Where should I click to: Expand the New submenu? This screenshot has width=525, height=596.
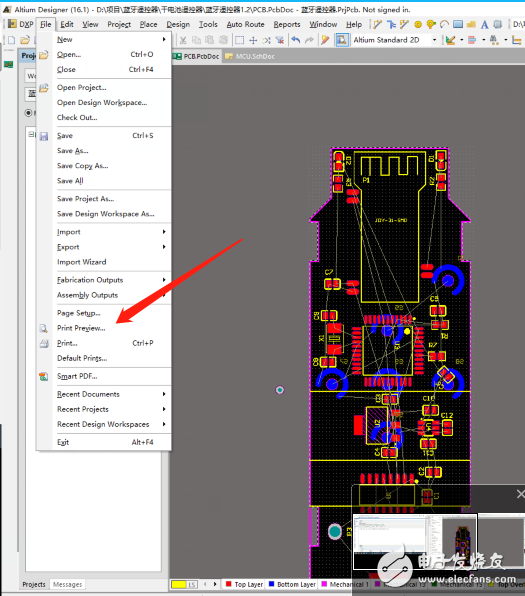pyautogui.click(x=164, y=39)
